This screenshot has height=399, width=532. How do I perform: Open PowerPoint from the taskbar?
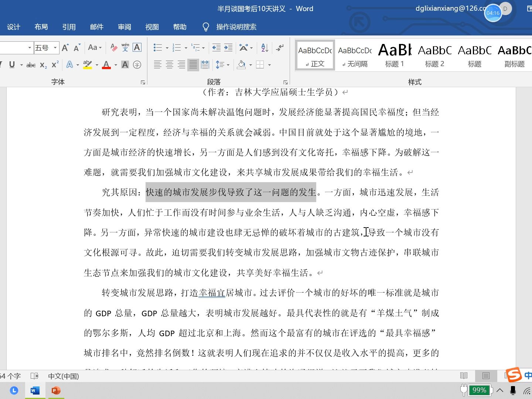tap(56, 391)
